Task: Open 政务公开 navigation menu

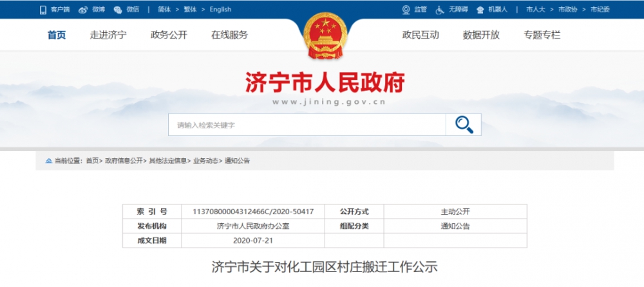Action: pos(169,35)
